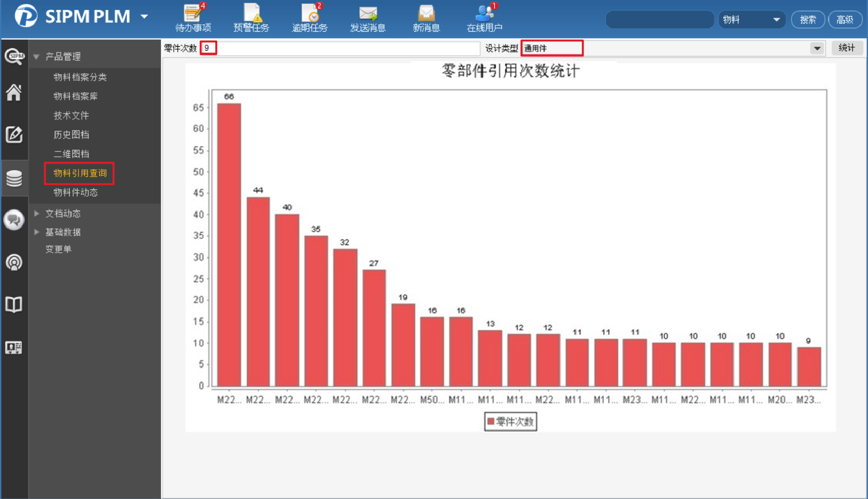The width and height of the screenshot is (868, 499).
Task: Click the 搜索 search button
Action: 808,19
